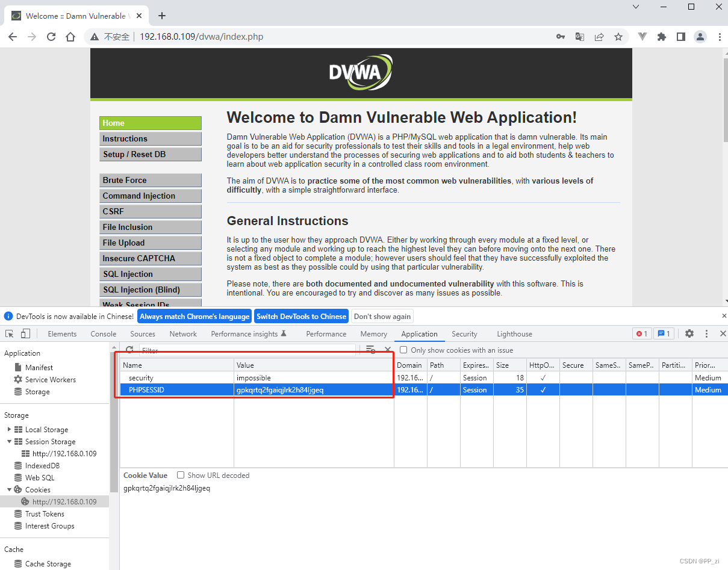
Task: Collapse the Cookies tree node
Action: coord(9,490)
